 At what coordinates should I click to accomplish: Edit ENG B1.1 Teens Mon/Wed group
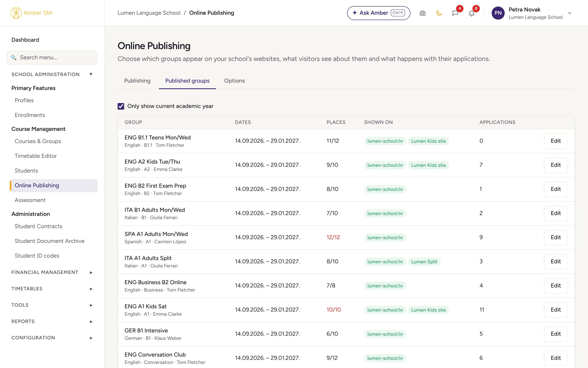coord(556,141)
